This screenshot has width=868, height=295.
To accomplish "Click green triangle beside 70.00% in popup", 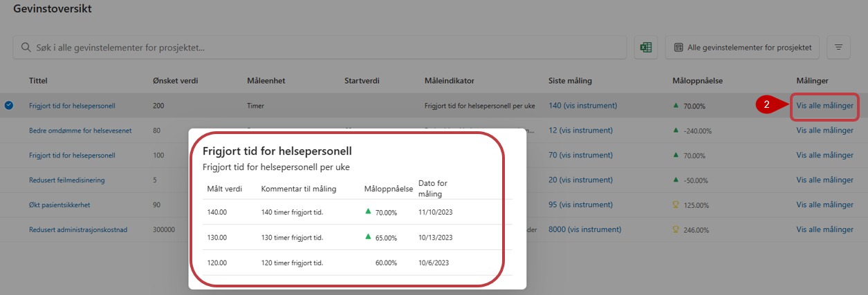I will point(369,212).
